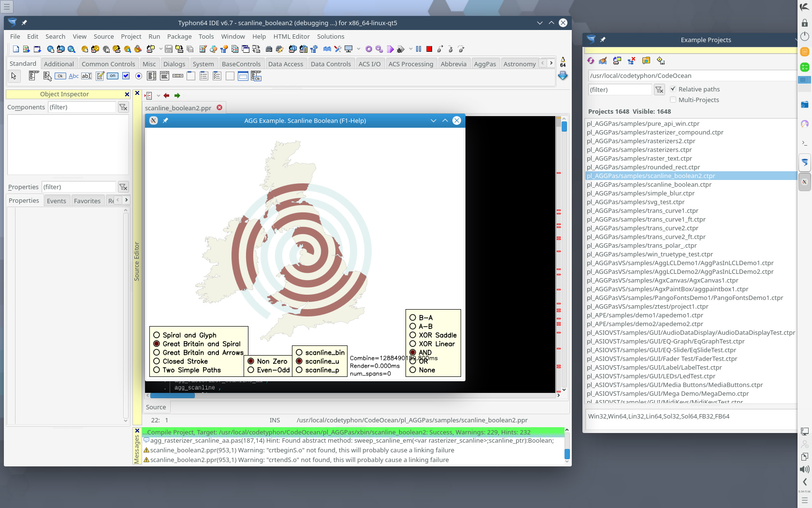Open dropdown arrow next to the monitor icon
Image resolution: width=812 pixels, height=508 pixels.
(x=358, y=49)
